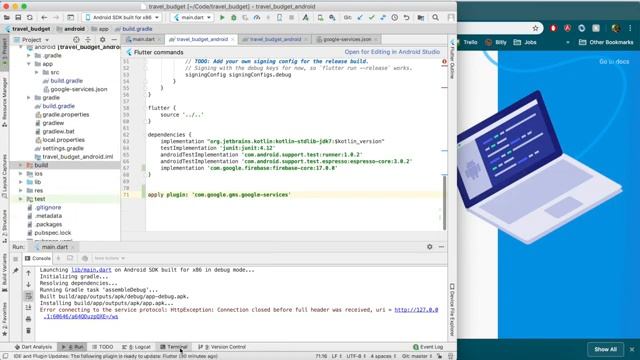The image size is (640, 360).
Task: Open the AVD Manager icon
Action: pyautogui.click(x=320, y=18)
